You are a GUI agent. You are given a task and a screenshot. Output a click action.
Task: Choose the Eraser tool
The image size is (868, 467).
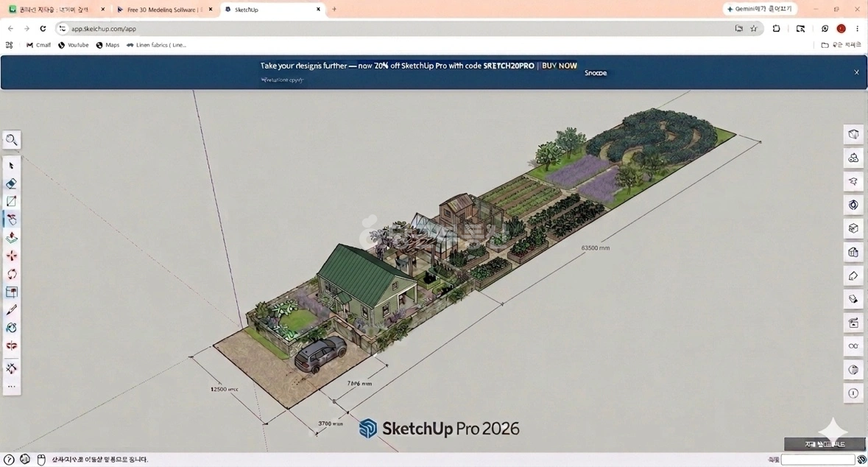coord(12,183)
